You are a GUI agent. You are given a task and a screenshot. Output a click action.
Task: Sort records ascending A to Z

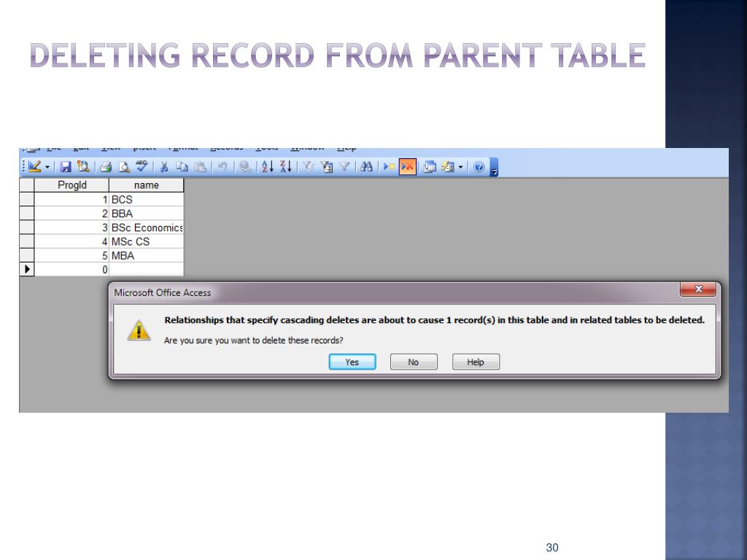[268, 167]
